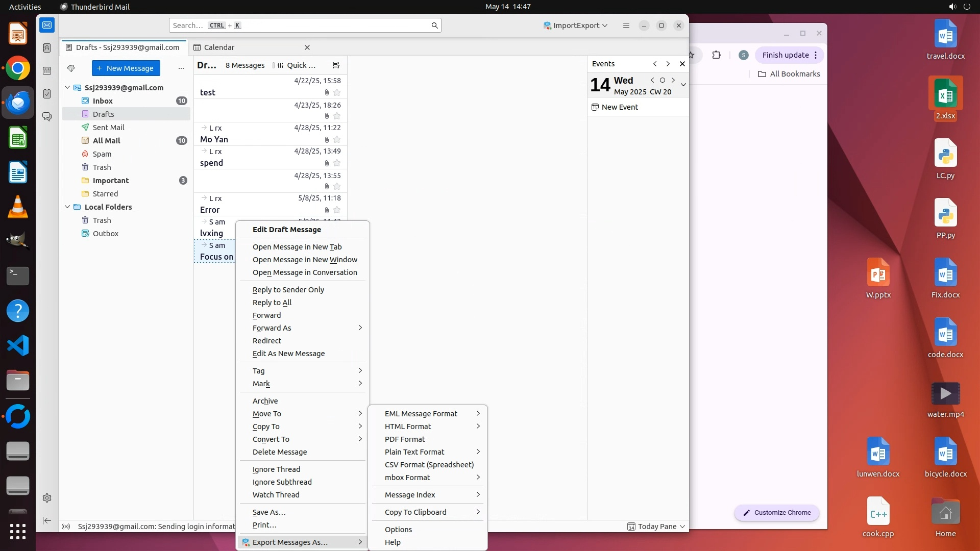980x551 pixels.
Task: Star the Mo Yan draft message
Action: (x=337, y=140)
